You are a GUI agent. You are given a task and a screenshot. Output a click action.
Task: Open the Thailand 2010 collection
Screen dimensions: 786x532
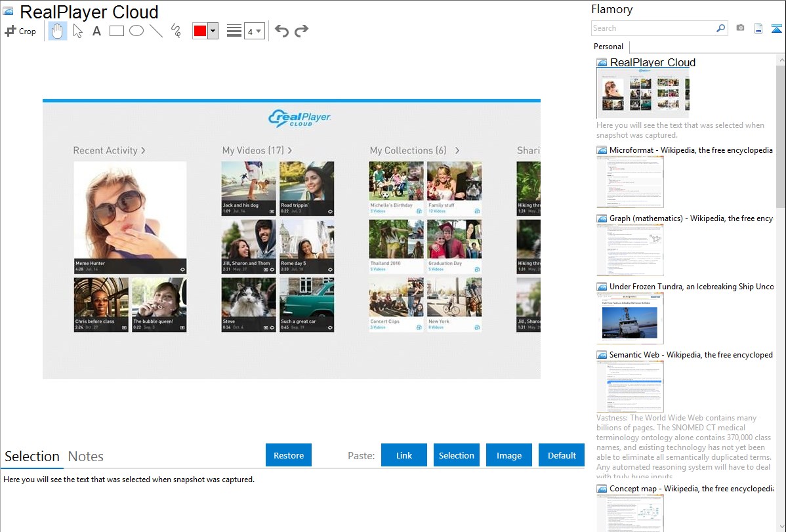396,247
